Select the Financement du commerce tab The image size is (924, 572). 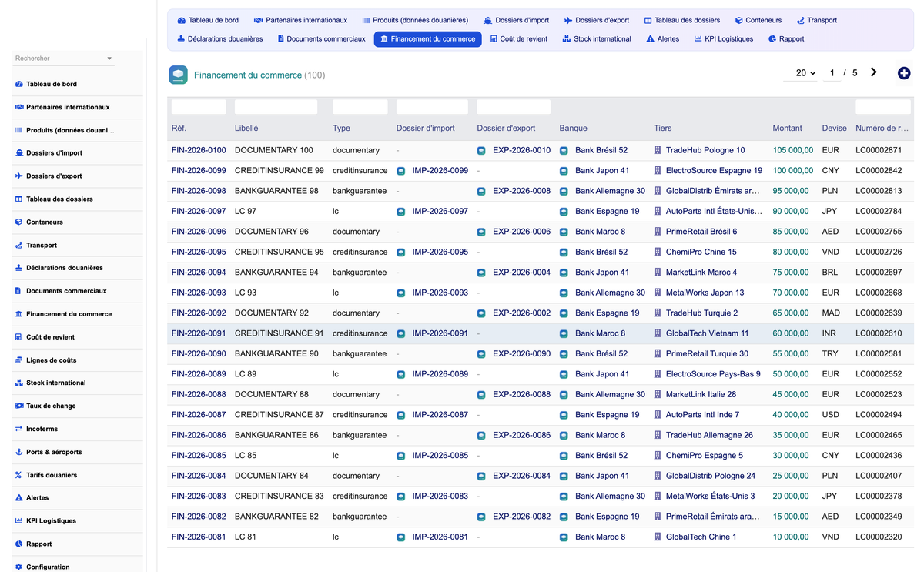[x=428, y=39]
